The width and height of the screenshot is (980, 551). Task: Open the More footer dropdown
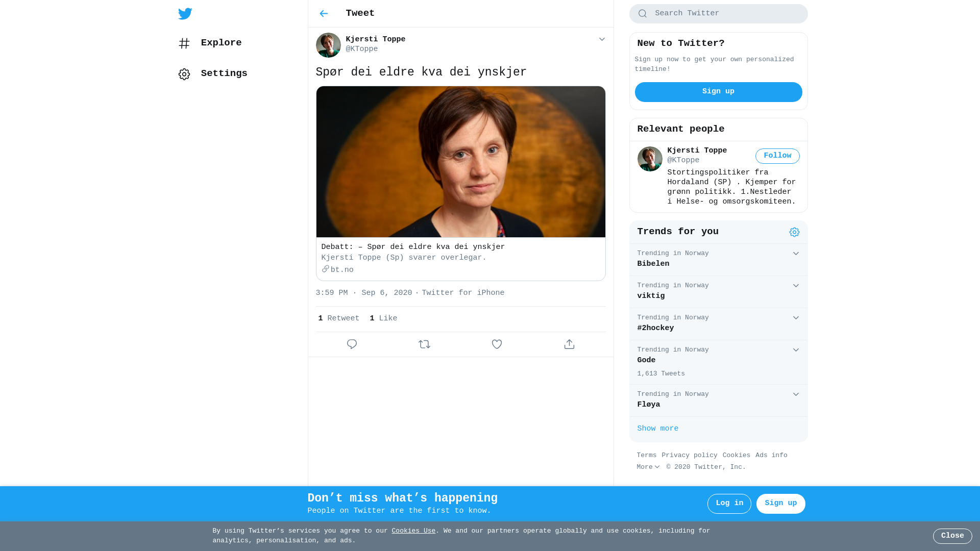point(648,467)
